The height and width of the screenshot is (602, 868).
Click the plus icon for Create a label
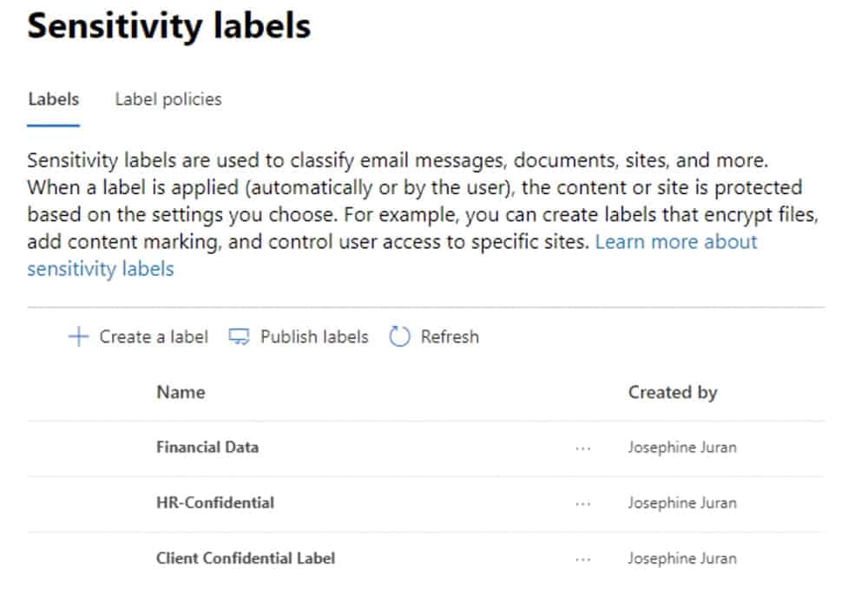[79, 337]
